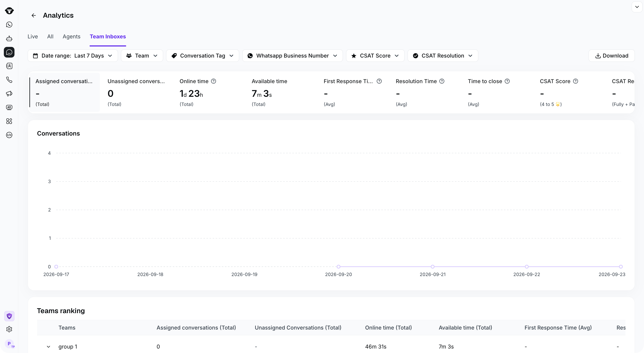Switch to the All tab

(x=50, y=36)
